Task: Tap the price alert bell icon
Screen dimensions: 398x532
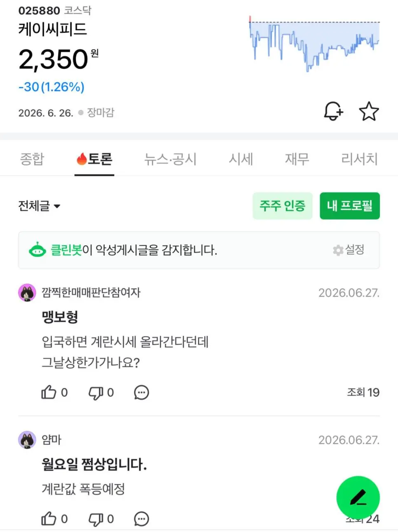Action: (x=333, y=111)
